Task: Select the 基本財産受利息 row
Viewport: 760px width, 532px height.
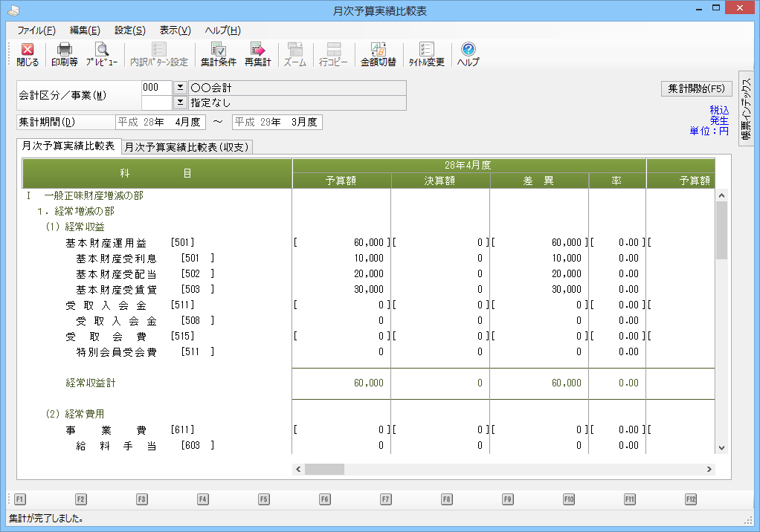Action: (116, 259)
